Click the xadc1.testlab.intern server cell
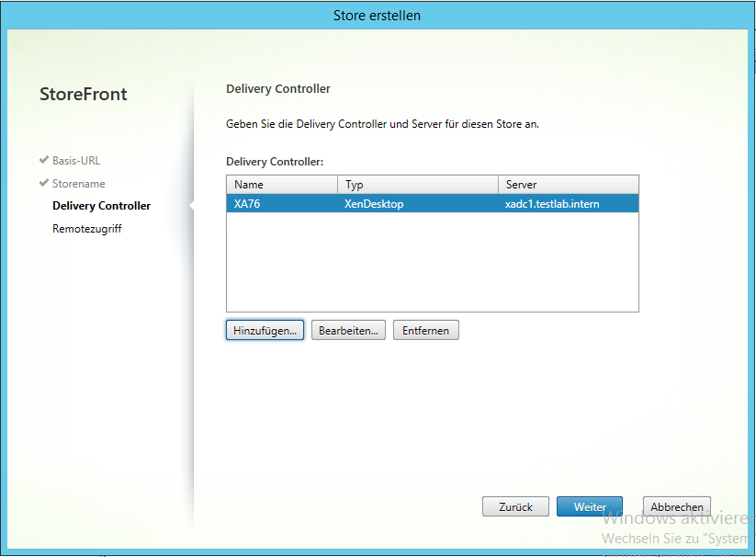 [x=552, y=203]
